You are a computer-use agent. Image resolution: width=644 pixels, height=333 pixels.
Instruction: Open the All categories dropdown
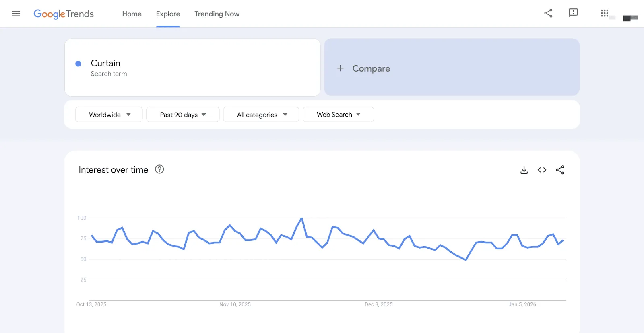point(261,115)
